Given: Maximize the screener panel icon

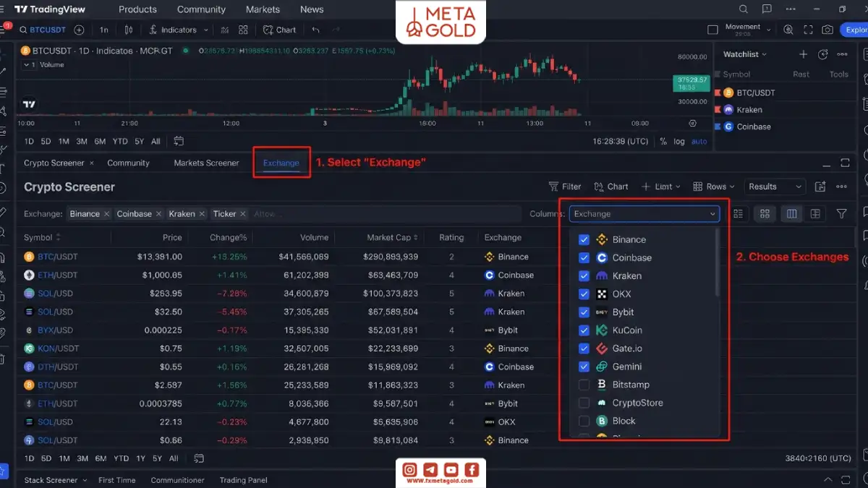Looking at the screenshot, I should (845, 163).
